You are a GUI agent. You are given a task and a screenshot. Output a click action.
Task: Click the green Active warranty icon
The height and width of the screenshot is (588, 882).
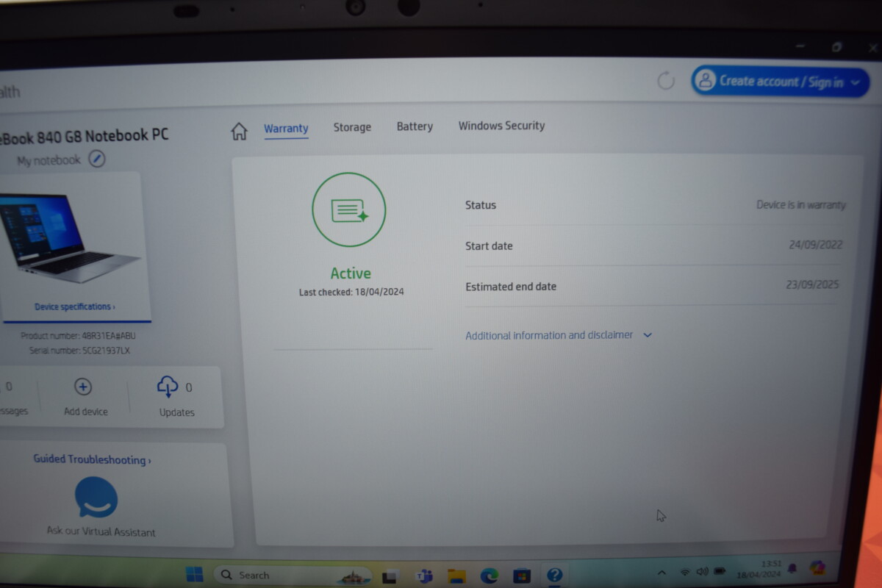[x=349, y=210]
